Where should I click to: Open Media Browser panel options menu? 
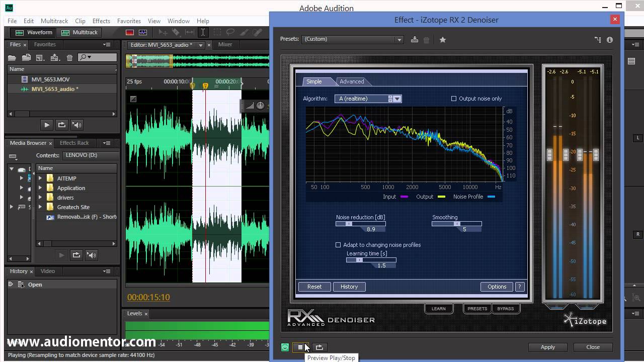(107, 143)
